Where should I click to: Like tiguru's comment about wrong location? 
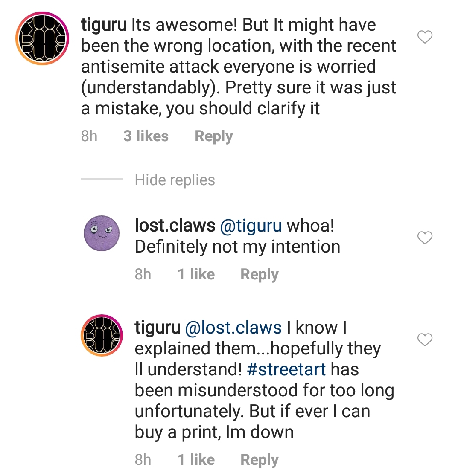pyautogui.click(x=425, y=38)
